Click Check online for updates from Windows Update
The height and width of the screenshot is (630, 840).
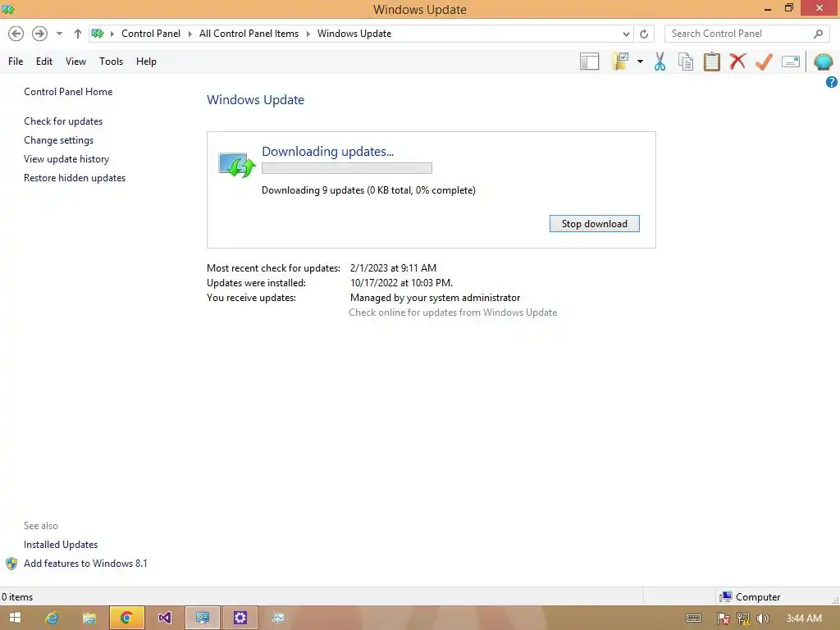point(453,313)
